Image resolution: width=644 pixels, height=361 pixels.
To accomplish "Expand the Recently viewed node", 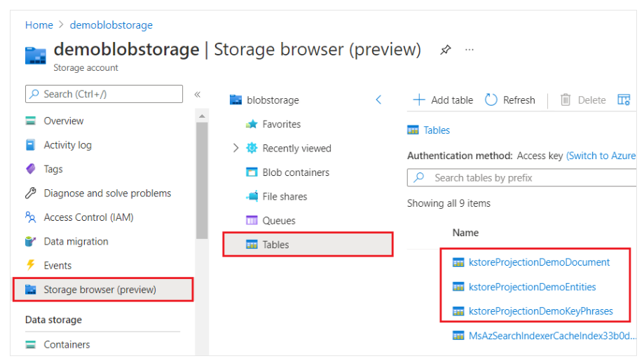I will pos(235,149).
